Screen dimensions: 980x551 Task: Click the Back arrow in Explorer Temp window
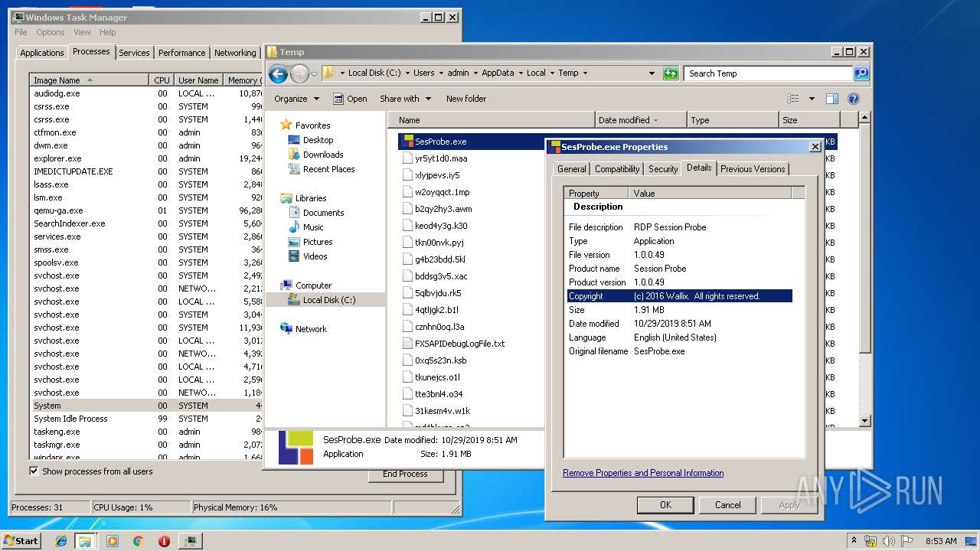pos(278,73)
